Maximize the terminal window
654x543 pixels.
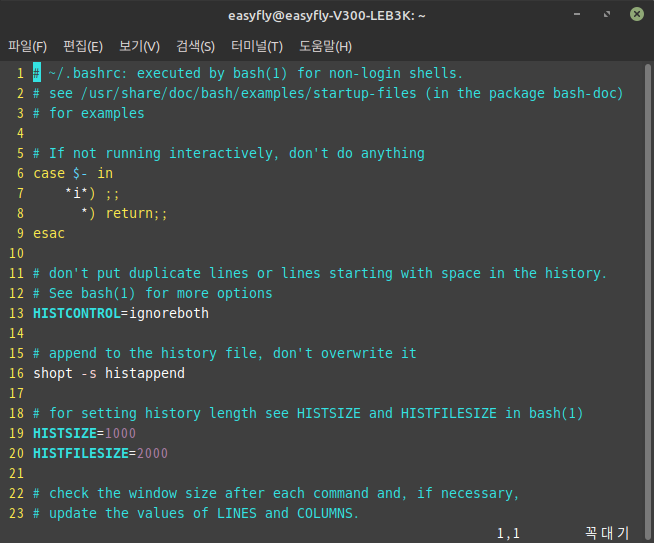coord(607,15)
